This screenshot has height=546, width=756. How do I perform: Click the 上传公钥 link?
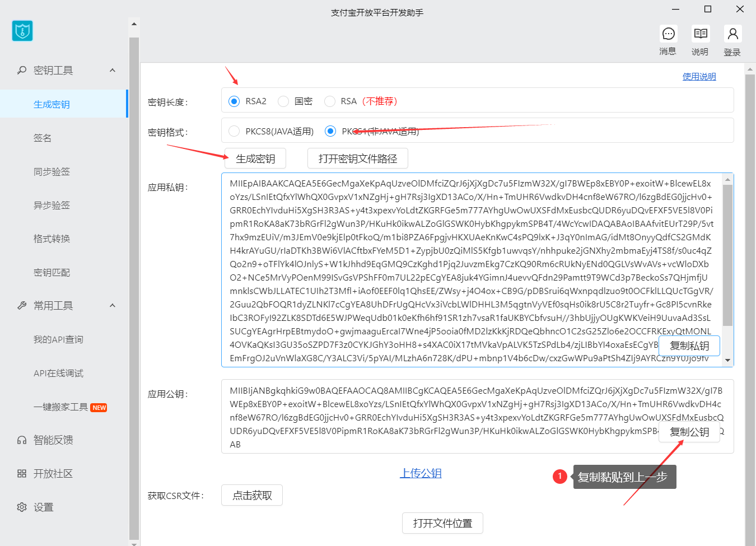[x=421, y=473]
